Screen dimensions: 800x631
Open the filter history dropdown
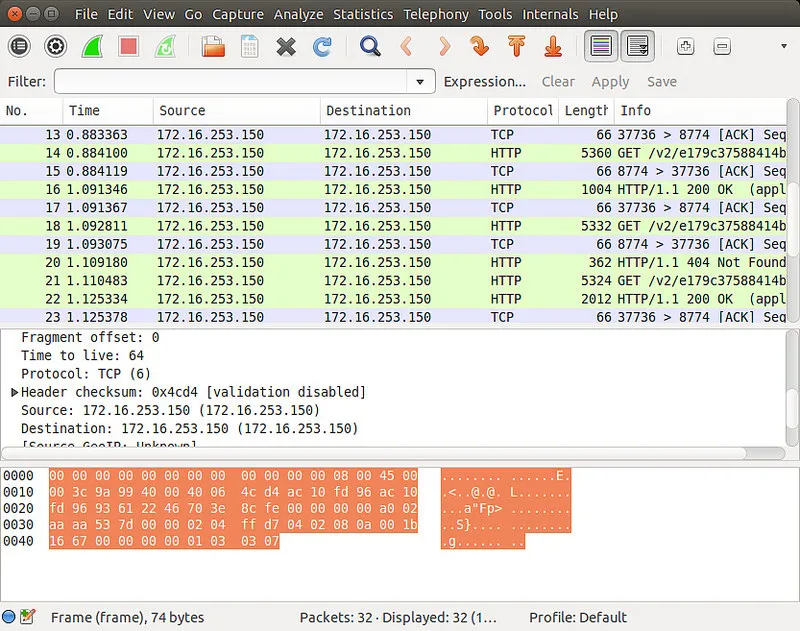point(421,81)
